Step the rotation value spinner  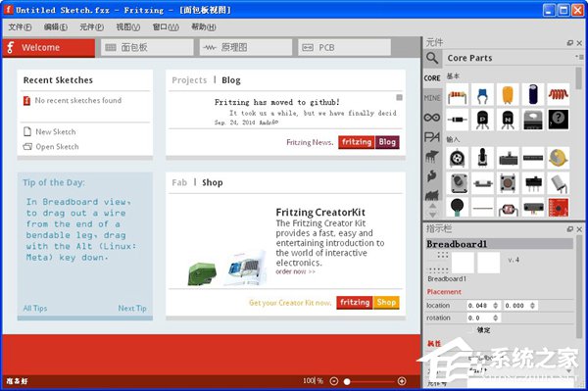coord(495,318)
